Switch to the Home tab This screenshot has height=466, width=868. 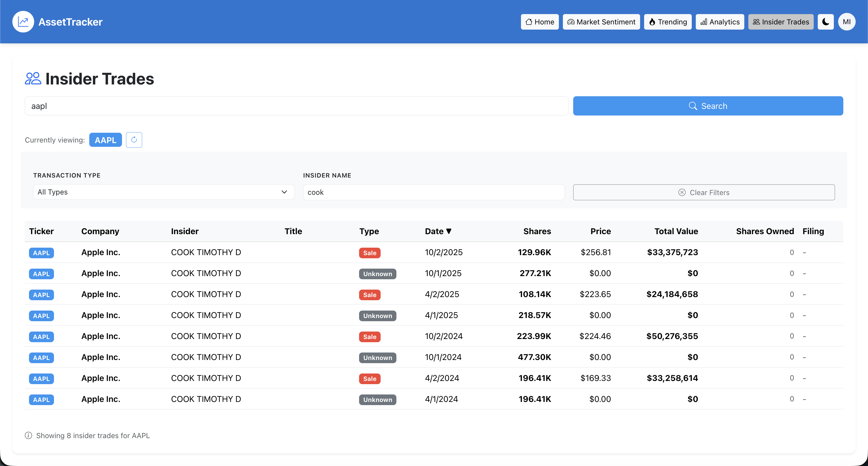(x=539, y=22)
